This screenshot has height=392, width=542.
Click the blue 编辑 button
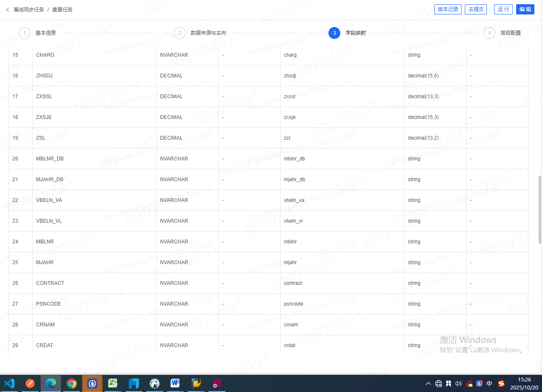pos(525,9)
